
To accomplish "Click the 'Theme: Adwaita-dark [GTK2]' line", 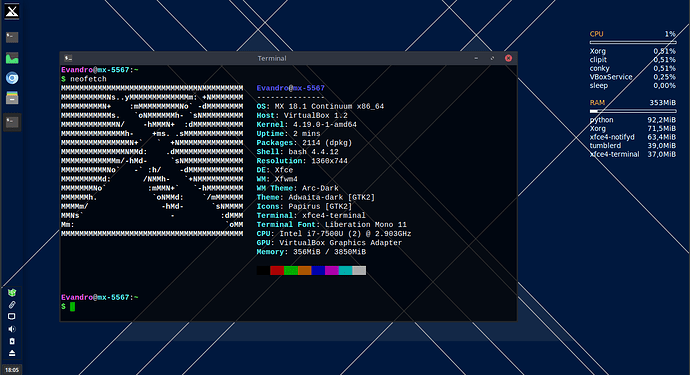I will pyautogui.click(x=316, y=197).
